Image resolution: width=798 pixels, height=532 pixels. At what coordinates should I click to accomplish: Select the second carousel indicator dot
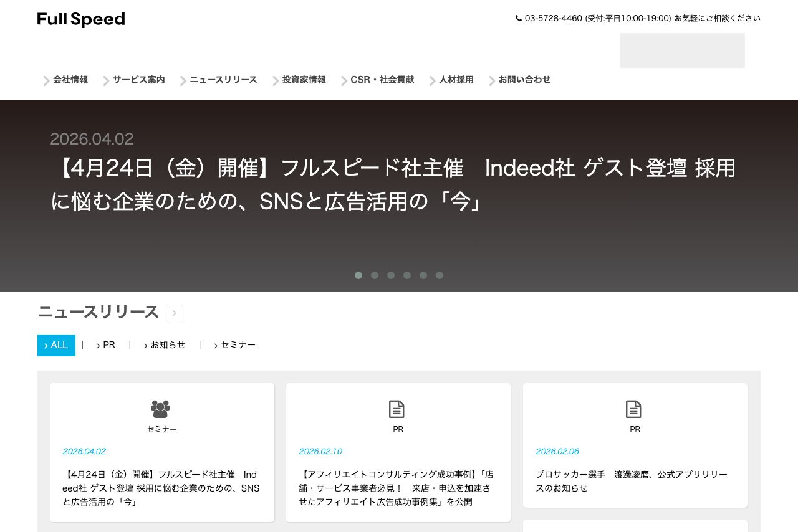click(375, 275)
